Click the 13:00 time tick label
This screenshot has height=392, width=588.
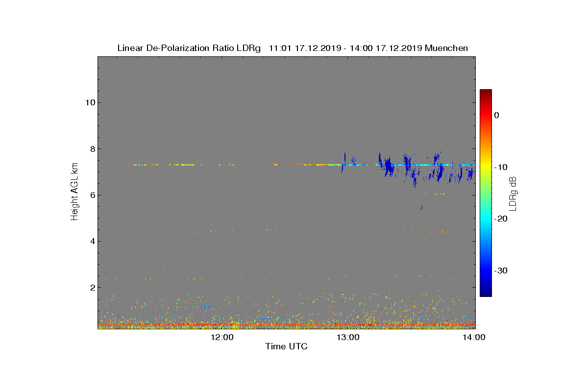(348, 337)
